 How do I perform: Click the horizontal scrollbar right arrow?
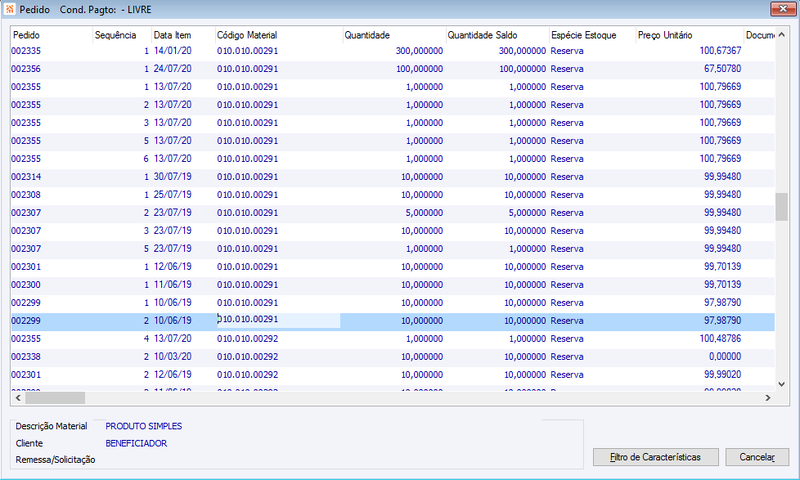768,398
